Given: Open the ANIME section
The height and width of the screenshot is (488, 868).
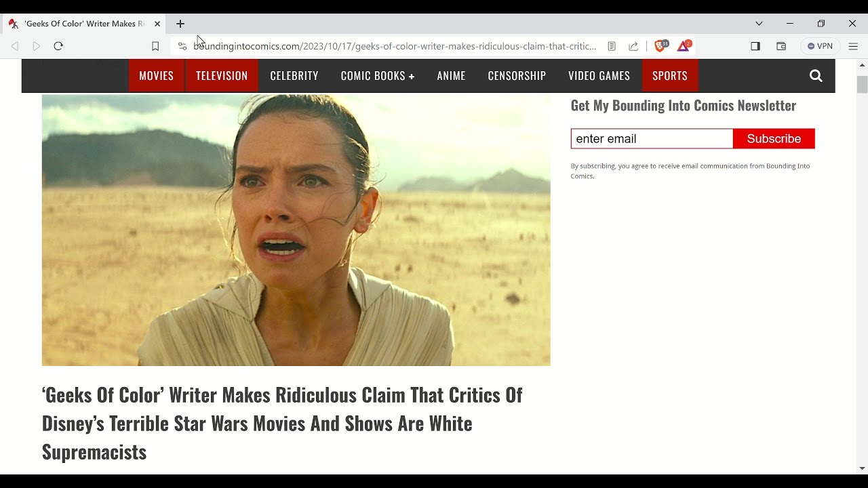Looking at the screenshot, I should click(x=451, y=76).
